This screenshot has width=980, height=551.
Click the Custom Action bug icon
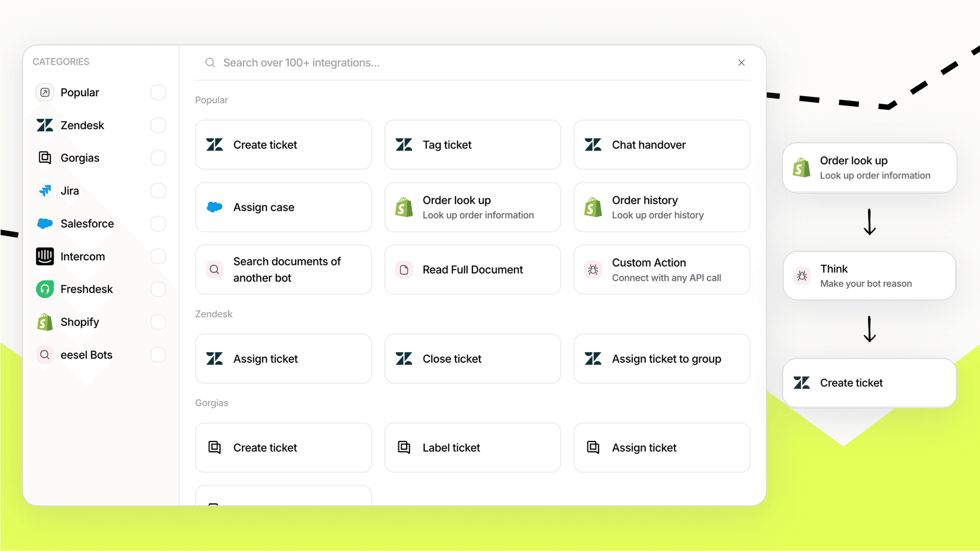593,270
